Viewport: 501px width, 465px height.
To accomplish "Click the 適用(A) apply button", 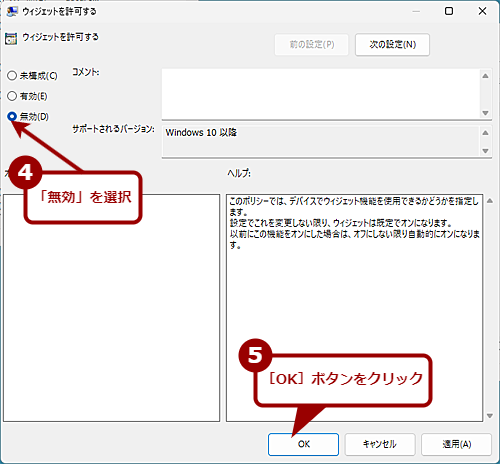I will coord(457,444).
